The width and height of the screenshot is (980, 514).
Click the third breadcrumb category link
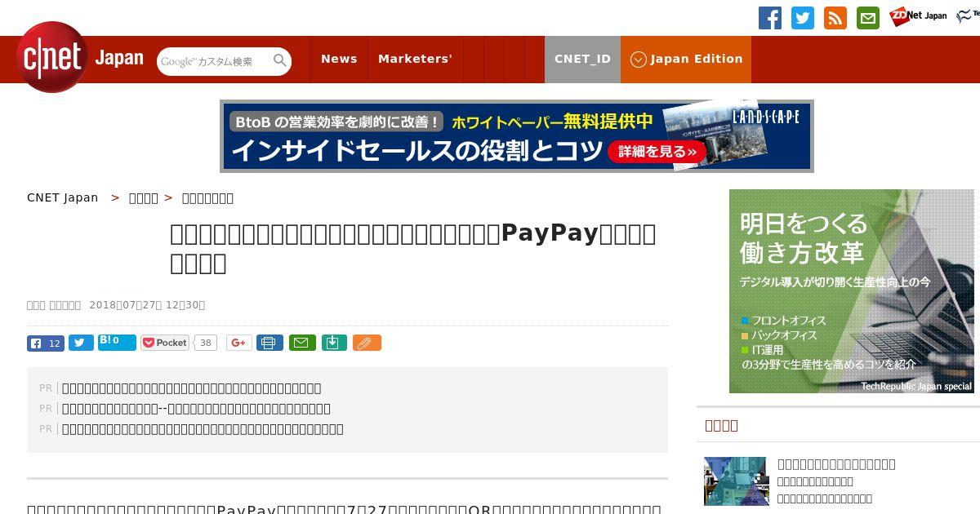tap(207, 197)
